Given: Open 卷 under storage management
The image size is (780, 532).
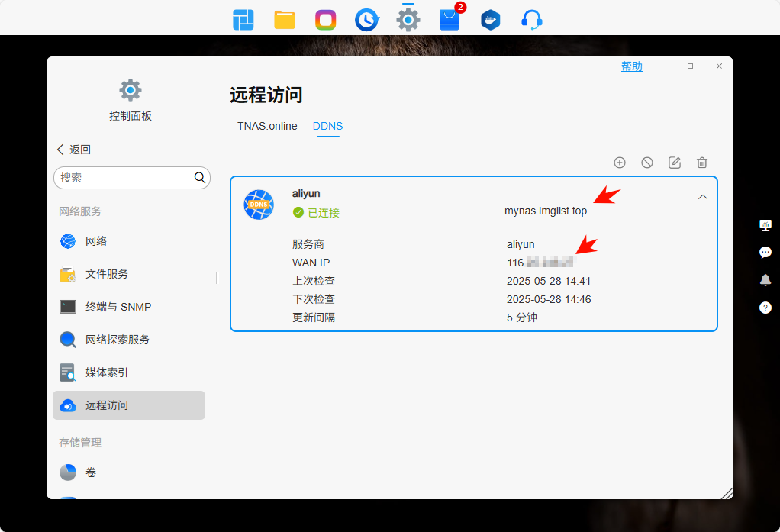Looking at the screenshot, I should pyautogui.click(x=129, y=472).
